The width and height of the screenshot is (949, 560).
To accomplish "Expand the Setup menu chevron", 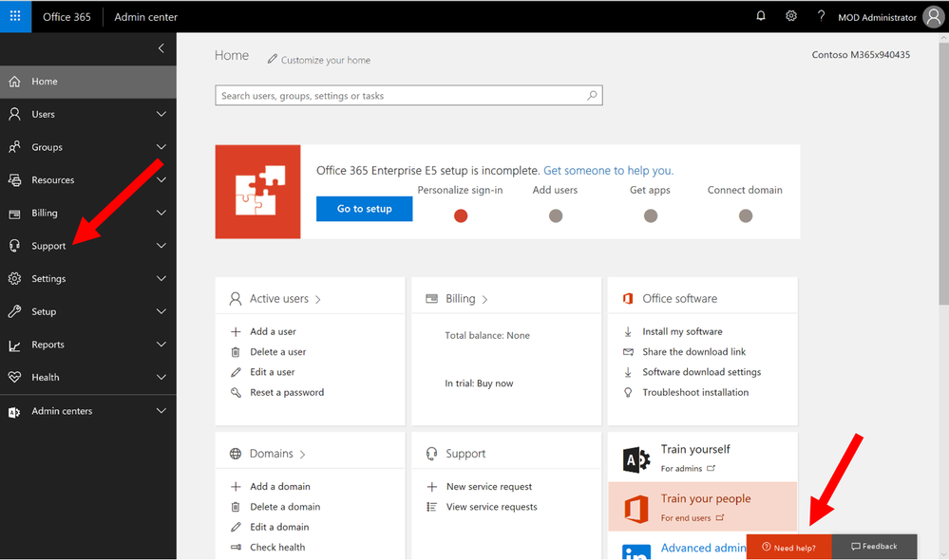I will pyautogui.click(x=161, y=311).
